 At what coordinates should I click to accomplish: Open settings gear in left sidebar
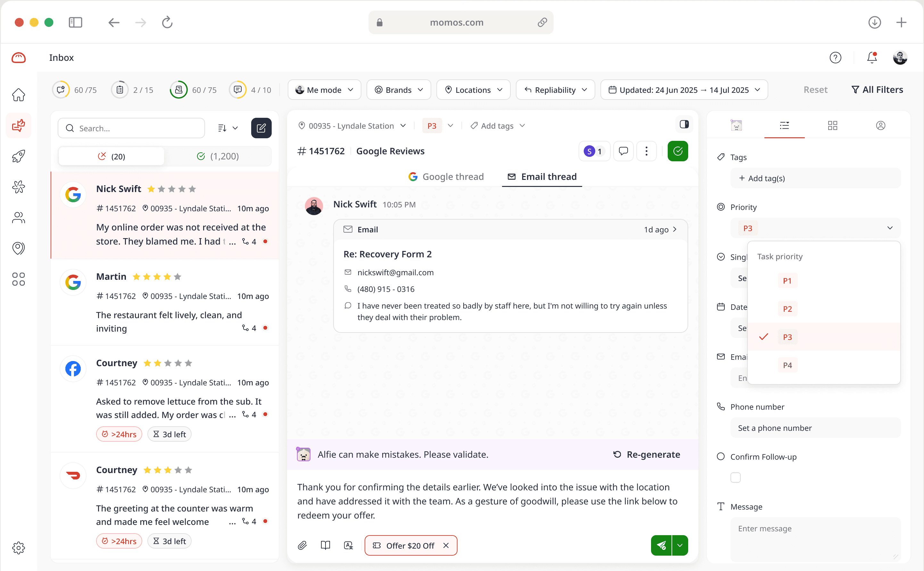pyautogui.click(x=19, y=548)
